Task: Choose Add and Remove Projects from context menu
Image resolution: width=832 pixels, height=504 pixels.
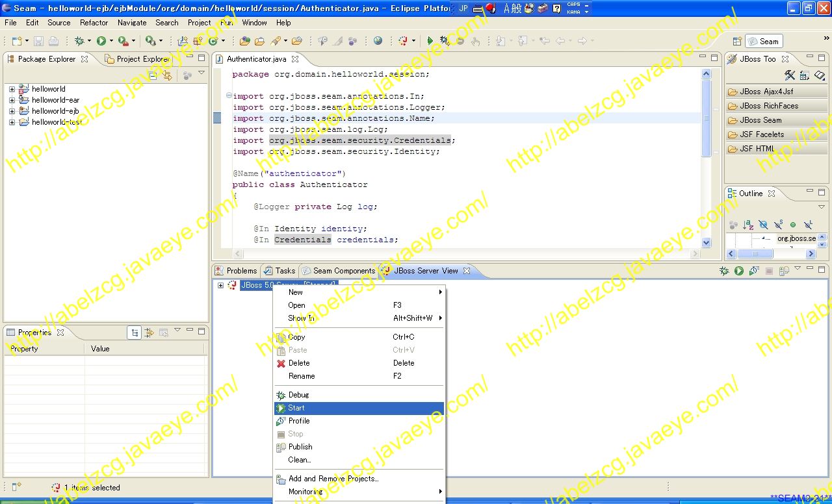Action: tap(359, 479)
